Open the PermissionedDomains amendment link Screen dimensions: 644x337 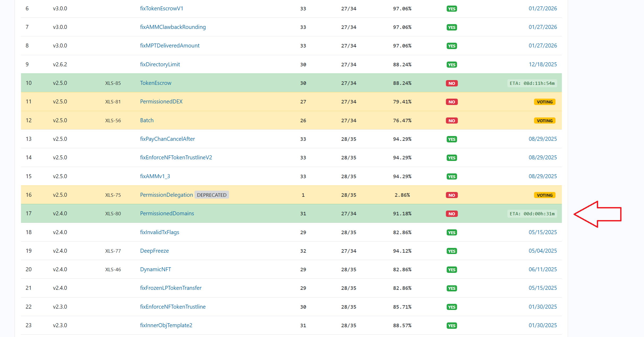point(167,213)
